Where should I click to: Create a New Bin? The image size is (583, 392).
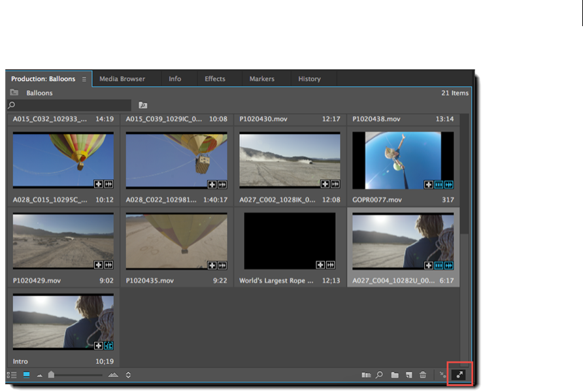pyautogui.click(x=395, y=375)
